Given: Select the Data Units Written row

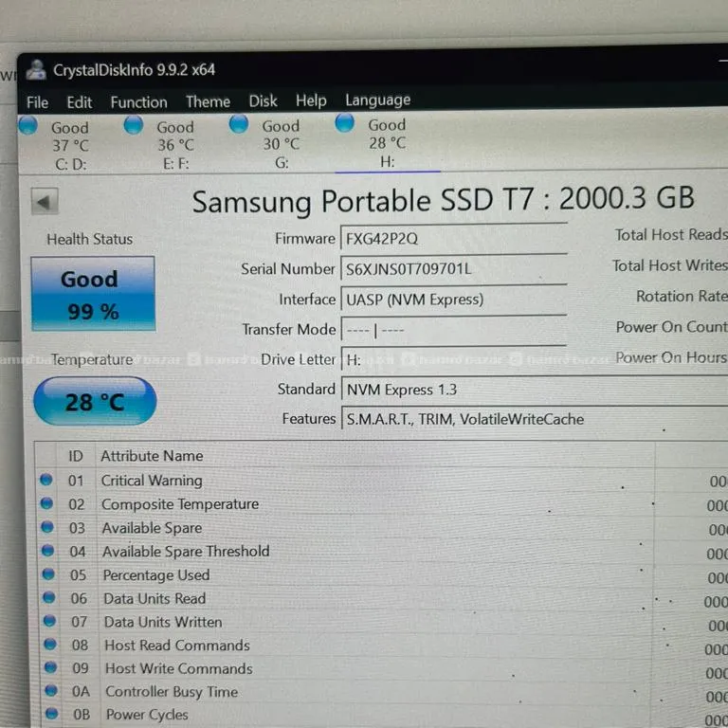Looking at the screenshot, I should click(x=383, y=622).
